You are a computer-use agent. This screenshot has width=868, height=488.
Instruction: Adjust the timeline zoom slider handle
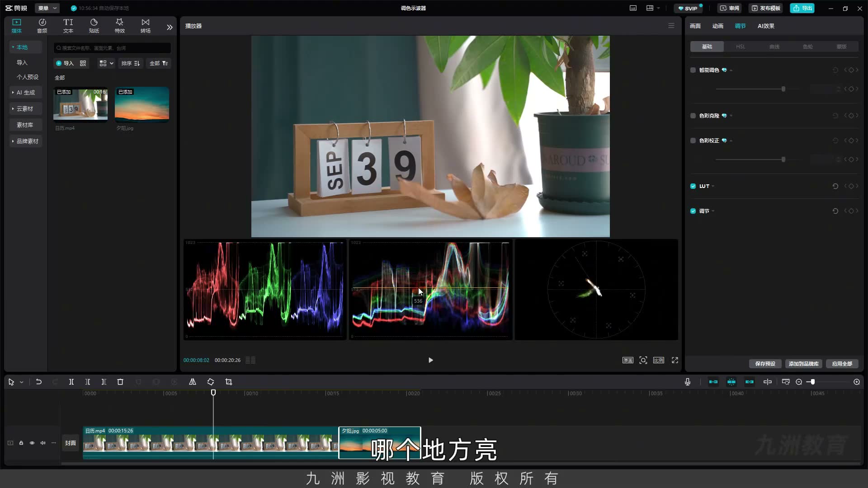[812, 382]
